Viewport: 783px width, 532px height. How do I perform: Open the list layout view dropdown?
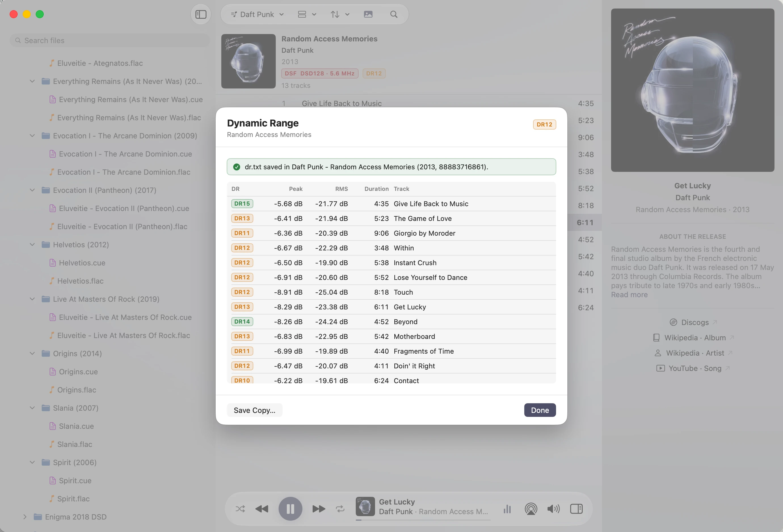(307, 14)
